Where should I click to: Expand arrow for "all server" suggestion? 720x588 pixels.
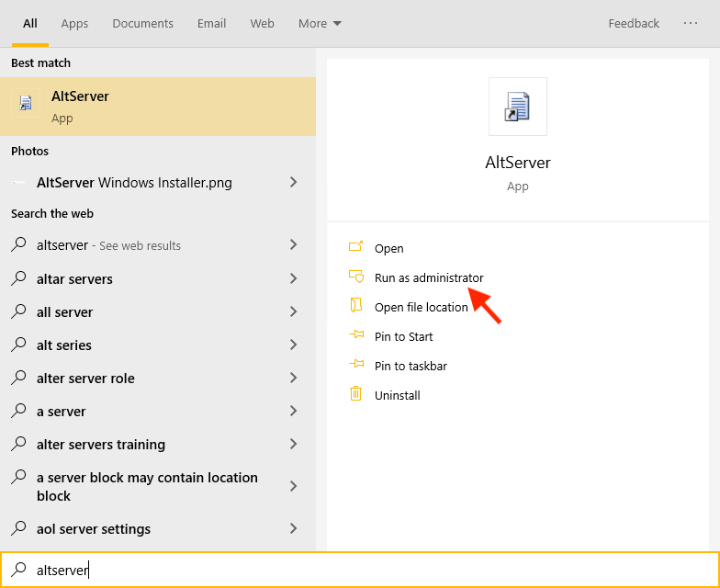[294, 311]
